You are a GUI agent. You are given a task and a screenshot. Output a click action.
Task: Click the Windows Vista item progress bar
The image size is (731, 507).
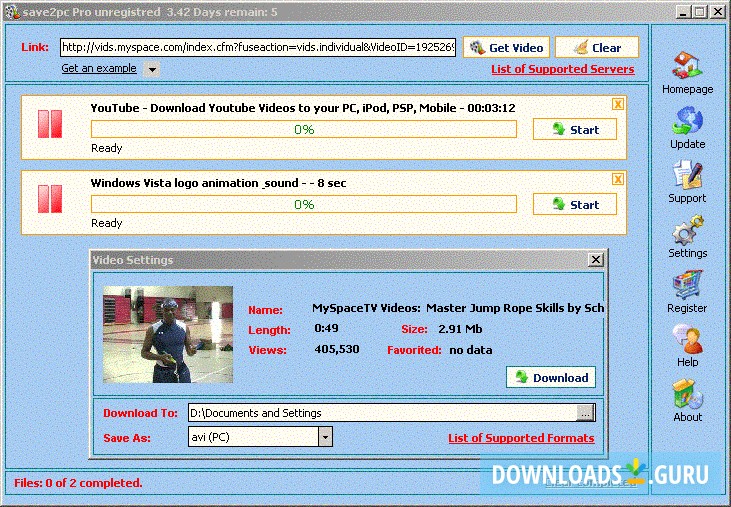tap(304, 204)
